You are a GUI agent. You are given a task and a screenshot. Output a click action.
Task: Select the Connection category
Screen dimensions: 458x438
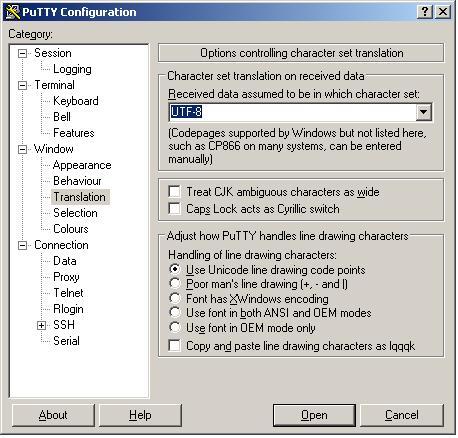(61, 245)
